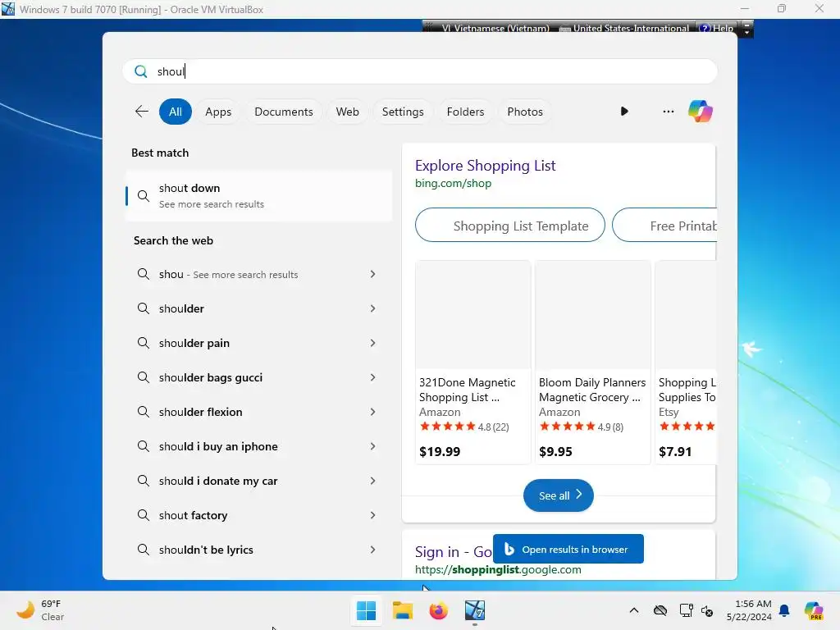Click search icon beside 'shout factory'

coord(143,515)
